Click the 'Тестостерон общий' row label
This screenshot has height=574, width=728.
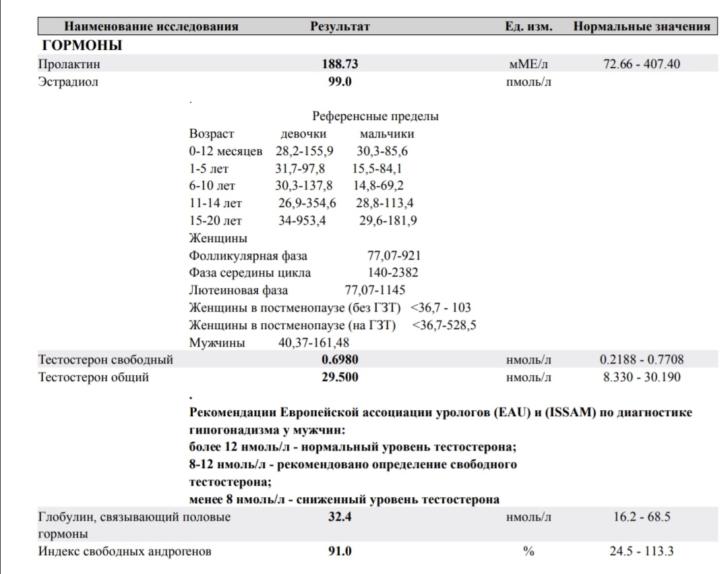pyautogui.click(x=94, y=377)
